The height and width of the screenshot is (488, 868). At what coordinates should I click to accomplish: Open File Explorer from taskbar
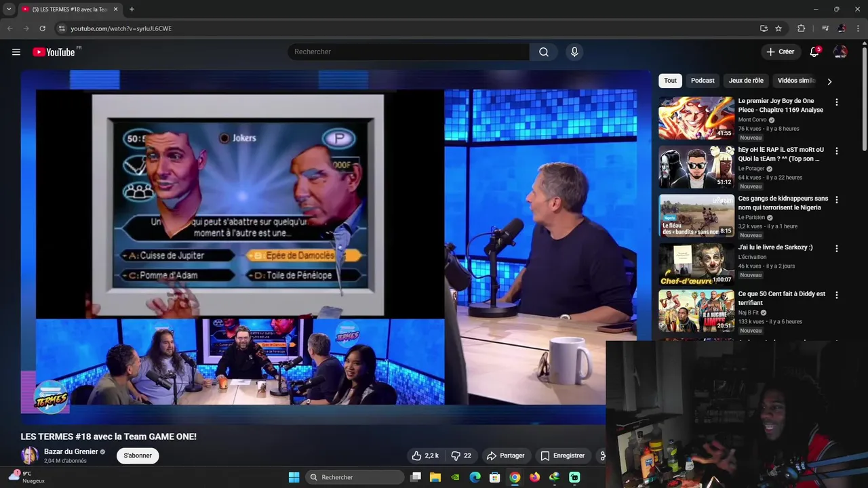click(435, 477)
